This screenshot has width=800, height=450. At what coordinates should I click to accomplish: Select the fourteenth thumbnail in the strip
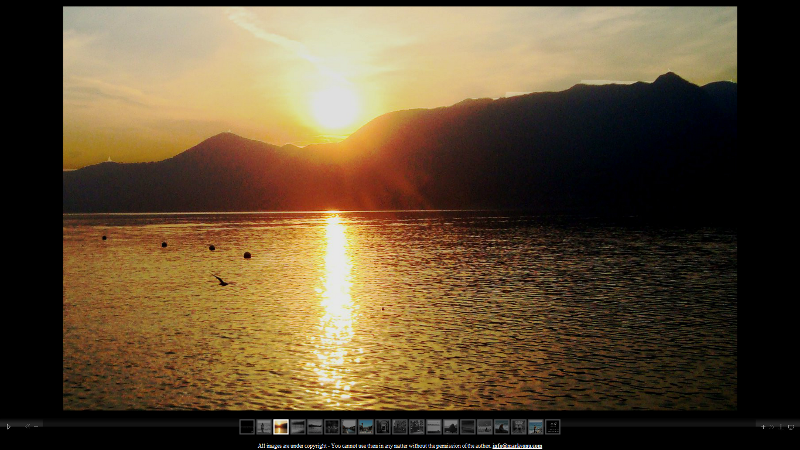(468, 427)
